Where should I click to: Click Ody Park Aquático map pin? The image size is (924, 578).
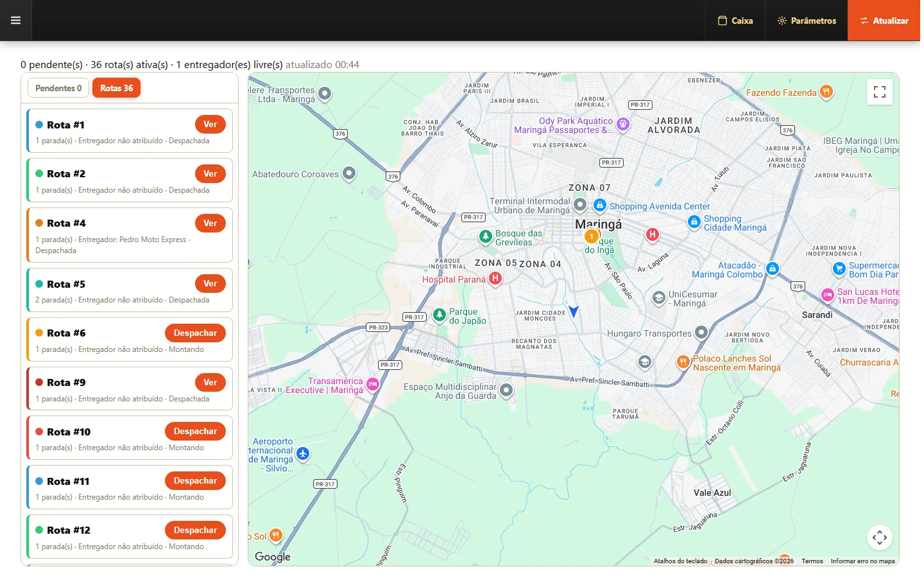[x=622, y=124]
